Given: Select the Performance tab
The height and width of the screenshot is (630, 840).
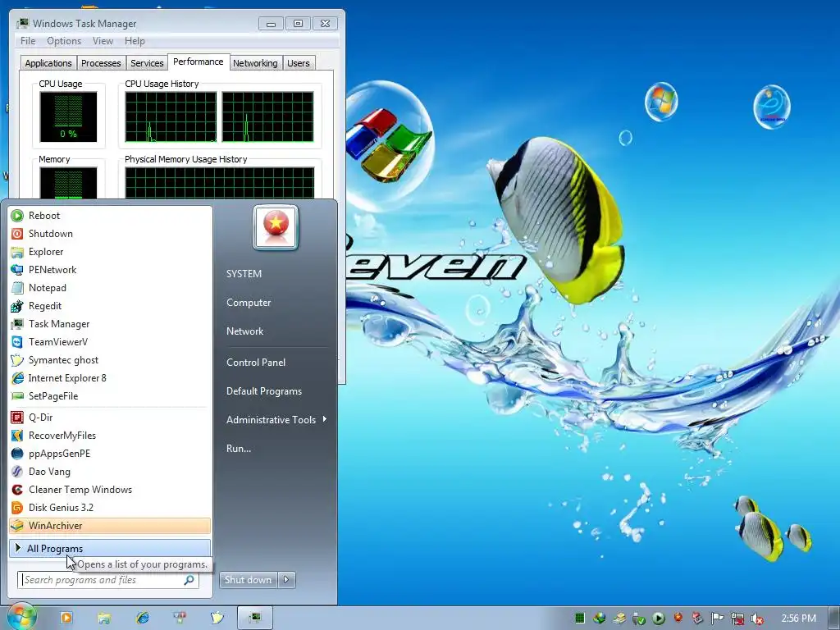Looking at the screenshot, I should pyautogui.click(x=199, y=62).
